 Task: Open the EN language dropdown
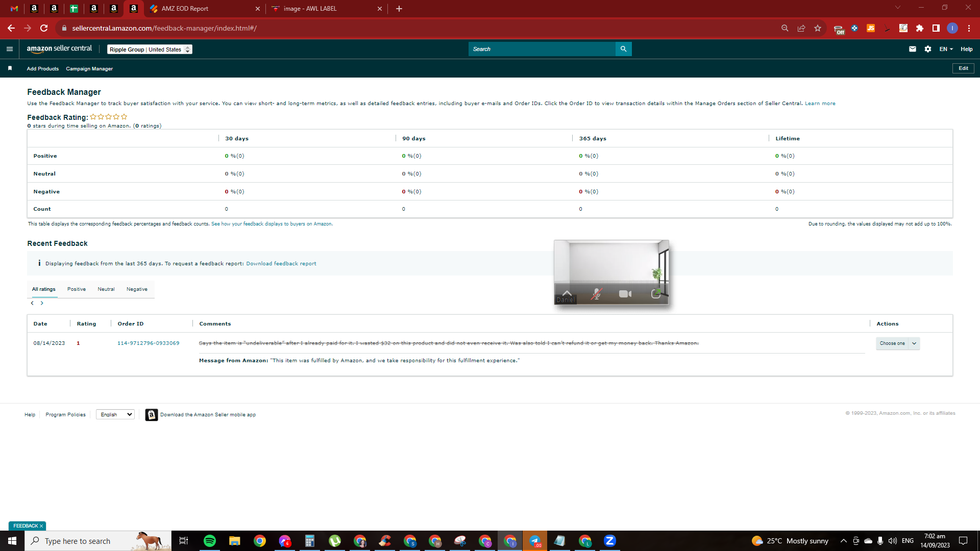946,49
